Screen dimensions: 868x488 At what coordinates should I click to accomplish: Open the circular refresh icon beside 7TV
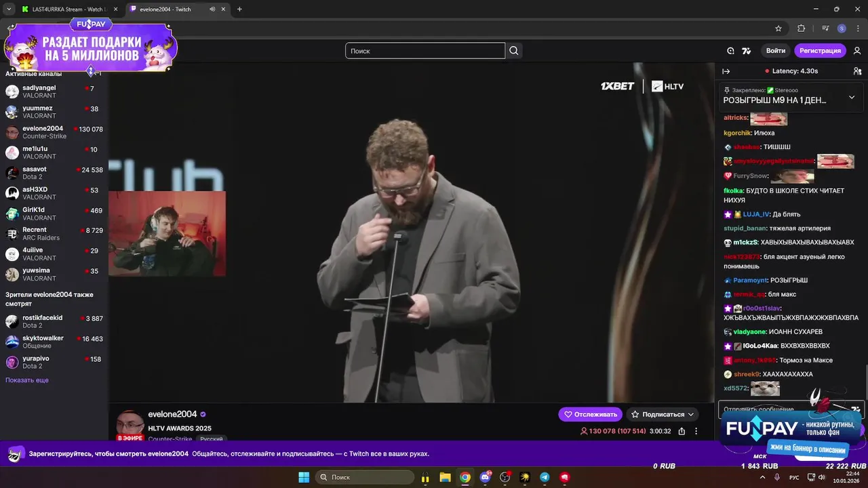point(730,51)
